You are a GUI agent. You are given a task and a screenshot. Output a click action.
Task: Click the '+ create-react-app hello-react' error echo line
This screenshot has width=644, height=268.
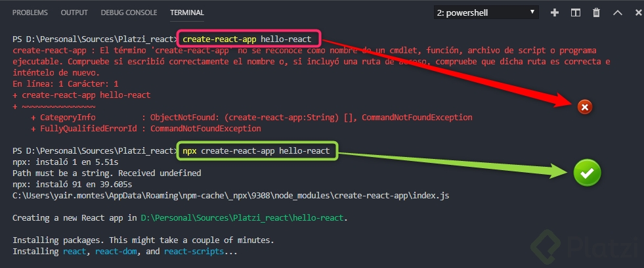82,95
